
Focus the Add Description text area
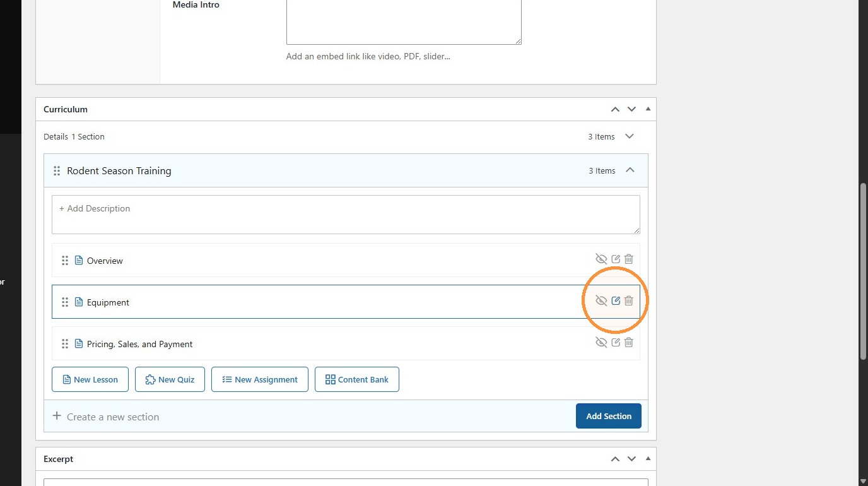(346, 215)
